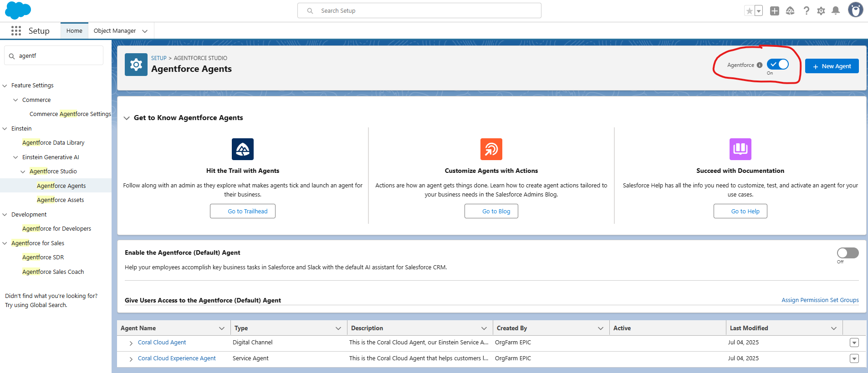The image size is (868, 373).
Task: Focus the Search Setup field
Action: [419, 10]
